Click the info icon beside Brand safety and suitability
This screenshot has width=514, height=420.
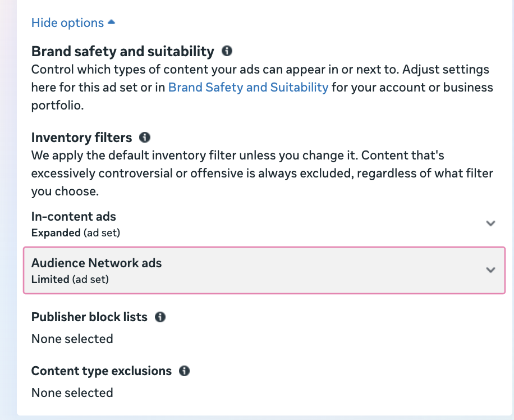coord(227,51)
